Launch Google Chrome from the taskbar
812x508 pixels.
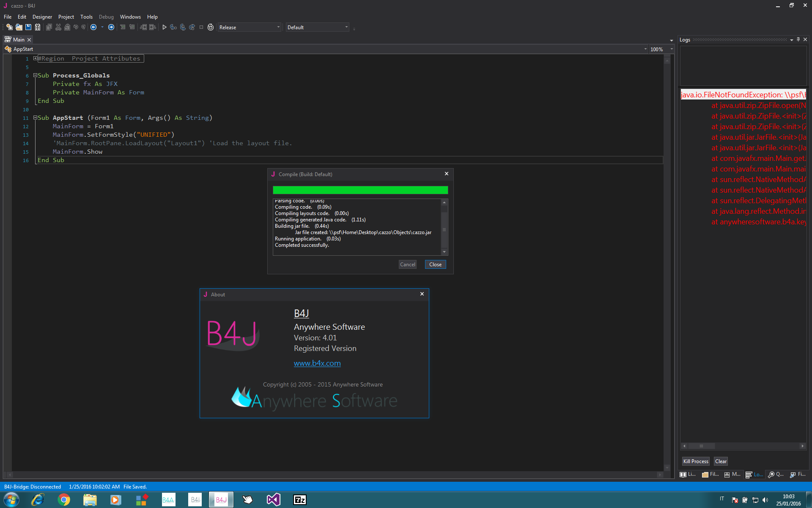click(x=64, y=500)
